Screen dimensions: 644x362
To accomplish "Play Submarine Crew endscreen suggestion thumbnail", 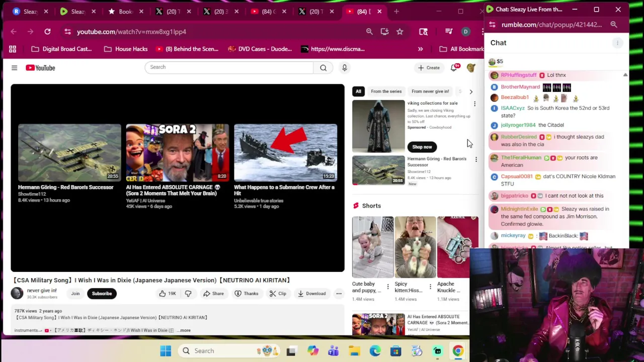I will (x=285, y=152).
